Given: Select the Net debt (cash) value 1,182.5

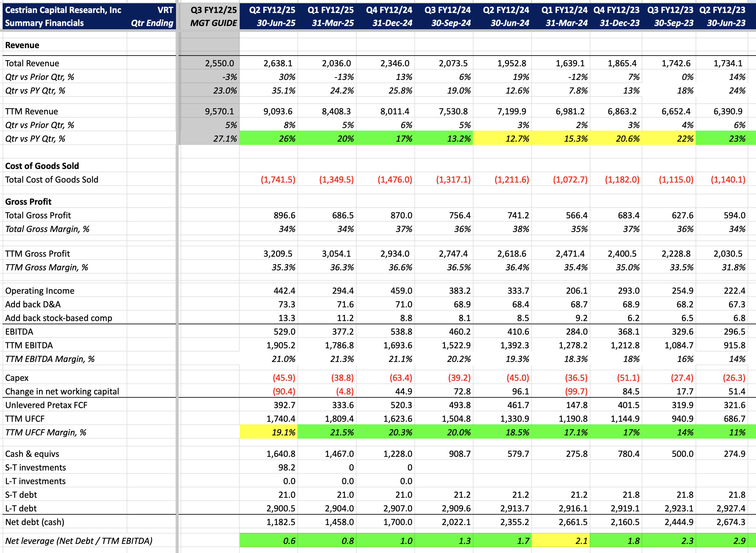Looking at the screenshot, I should point(280,522).
